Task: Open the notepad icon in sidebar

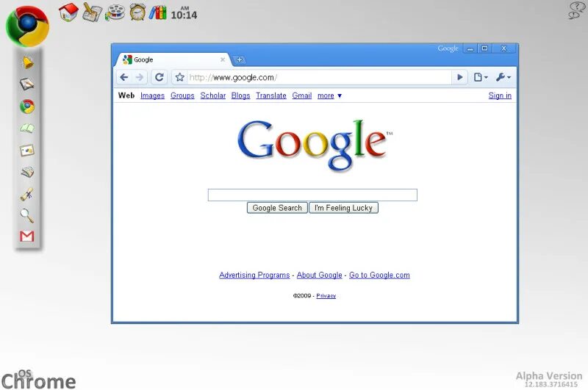Action: tap(27, 84)
